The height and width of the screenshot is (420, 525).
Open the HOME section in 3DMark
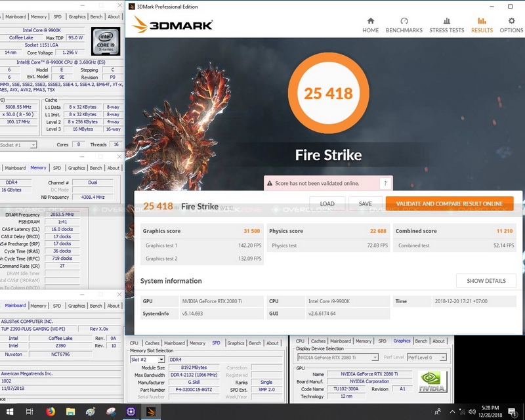coord(370,25)
